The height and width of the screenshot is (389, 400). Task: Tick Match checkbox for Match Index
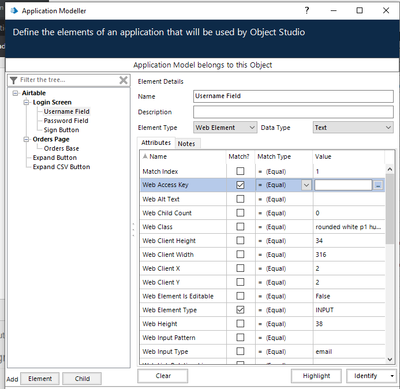pyautogui.click(x=240, y=171)
